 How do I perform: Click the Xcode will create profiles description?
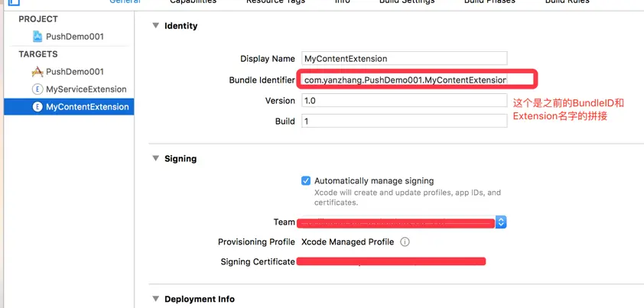click(x=408, y=197)
